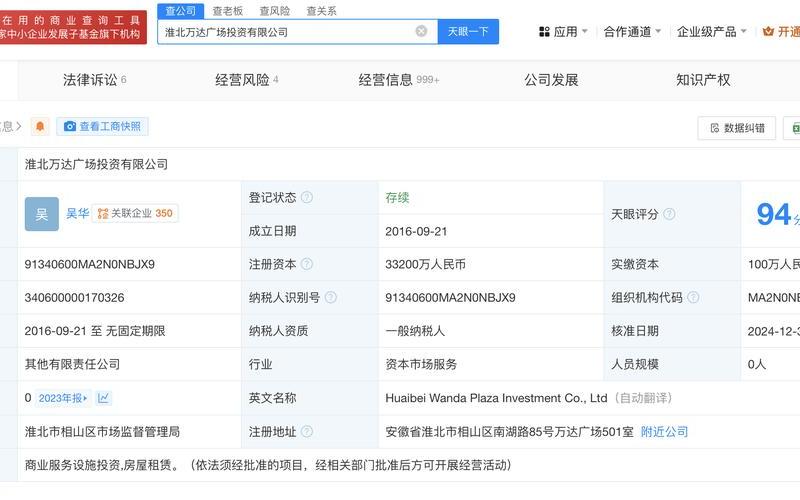Click the 应用 grid icon

tap(544, 32)
